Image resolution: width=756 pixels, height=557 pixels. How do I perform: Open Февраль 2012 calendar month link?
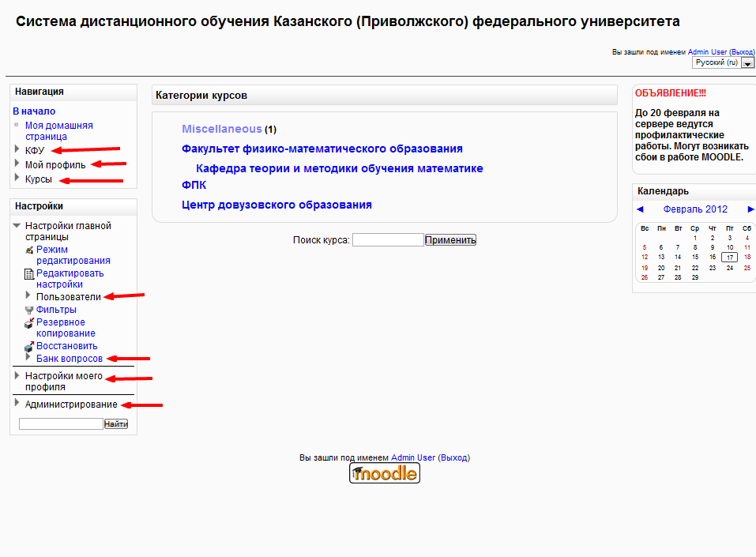695,209
